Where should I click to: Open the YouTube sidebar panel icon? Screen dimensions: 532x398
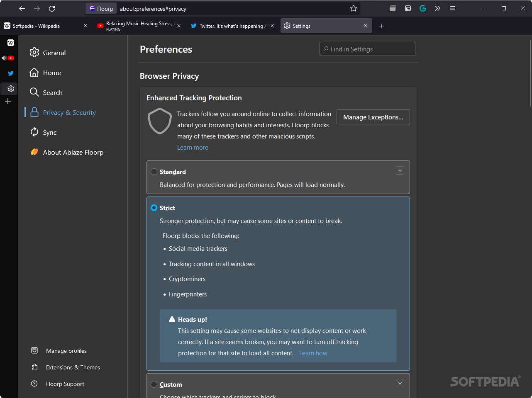tap(11, 58)
